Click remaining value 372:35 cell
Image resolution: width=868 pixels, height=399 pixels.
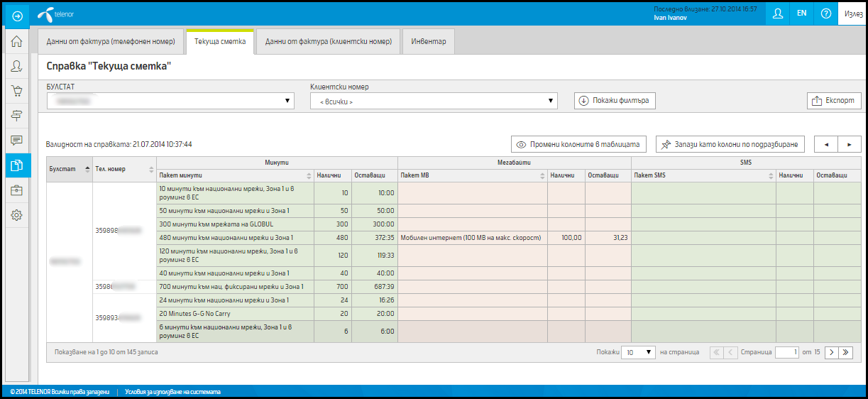(x=375, y=237)
